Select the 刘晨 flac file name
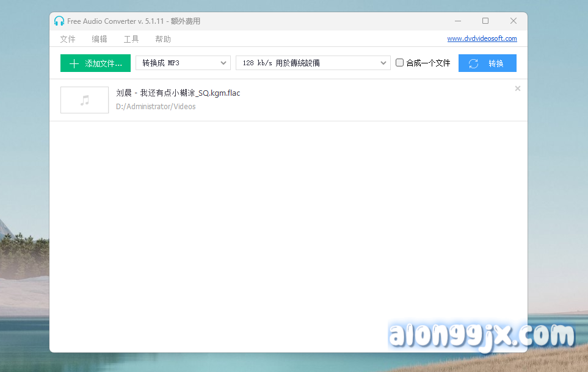588x372 pixels. (178, 93)
